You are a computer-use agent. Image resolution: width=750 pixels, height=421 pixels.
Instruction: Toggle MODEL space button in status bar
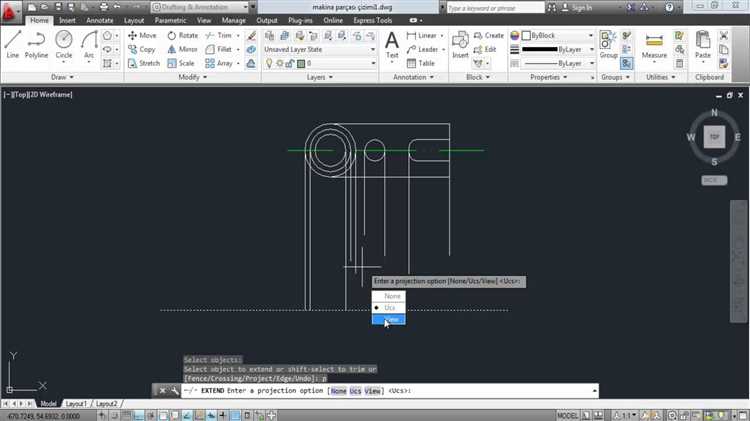click(567, 415)
